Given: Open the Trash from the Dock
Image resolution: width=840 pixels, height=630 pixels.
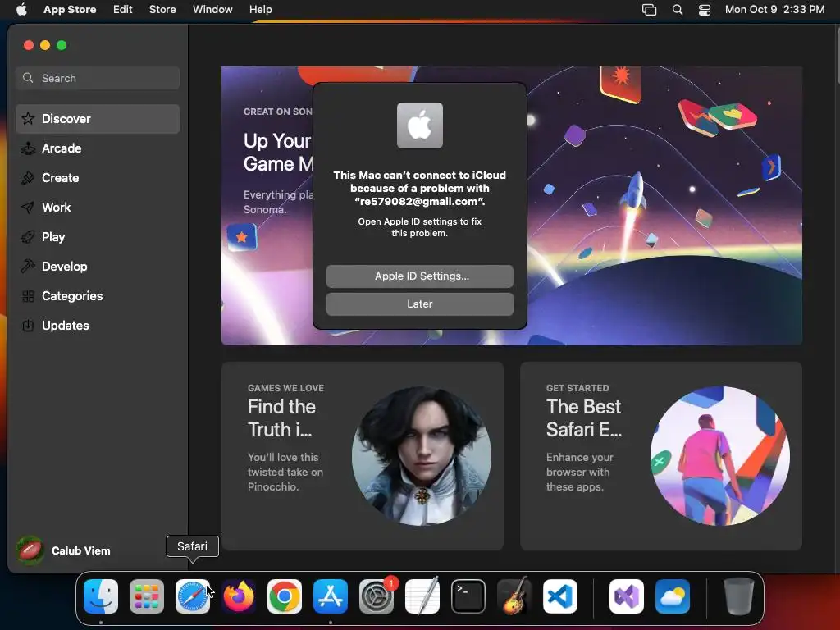Looking at the screenshot, I should pyautogui.click(x=739, y=596).
